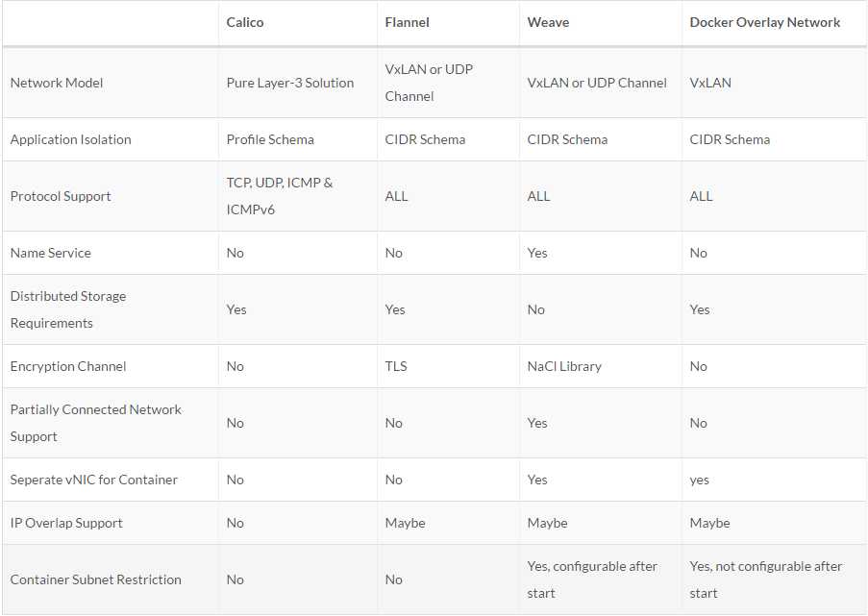Select the Flannel column header
868x616 pixels.
tap(407, 22)
